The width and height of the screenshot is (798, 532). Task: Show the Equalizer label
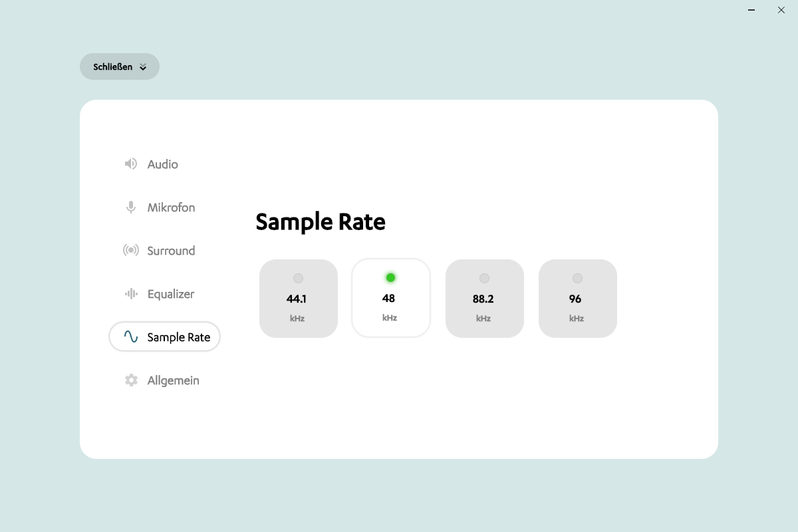(171, 294)
